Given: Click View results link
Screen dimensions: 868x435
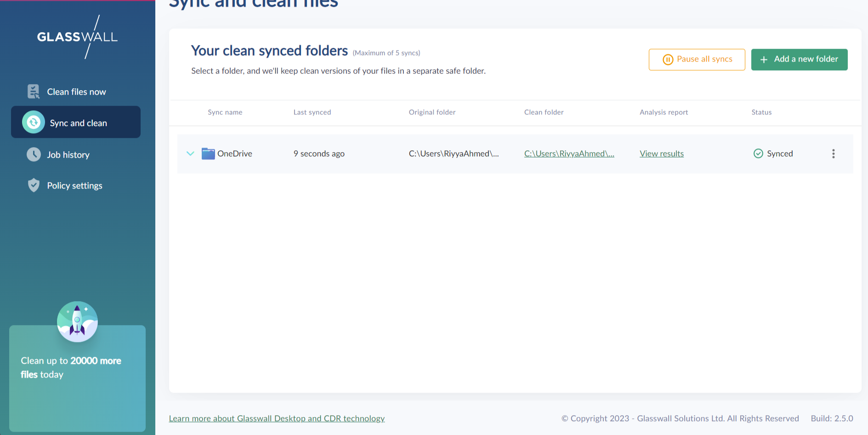Looking at the screenshot, I should [662, 154].
